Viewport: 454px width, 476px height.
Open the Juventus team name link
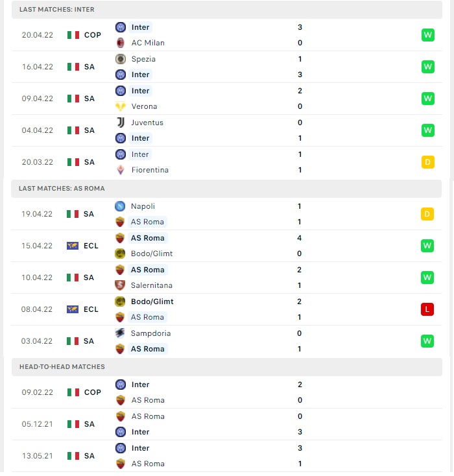pos(147,123)
